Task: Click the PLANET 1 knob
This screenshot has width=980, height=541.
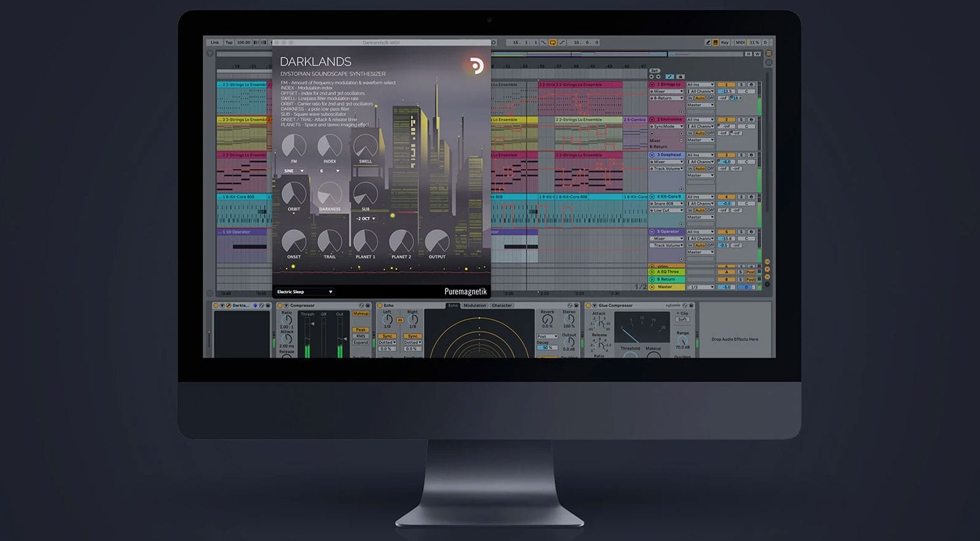Action: tap(365, 242)
